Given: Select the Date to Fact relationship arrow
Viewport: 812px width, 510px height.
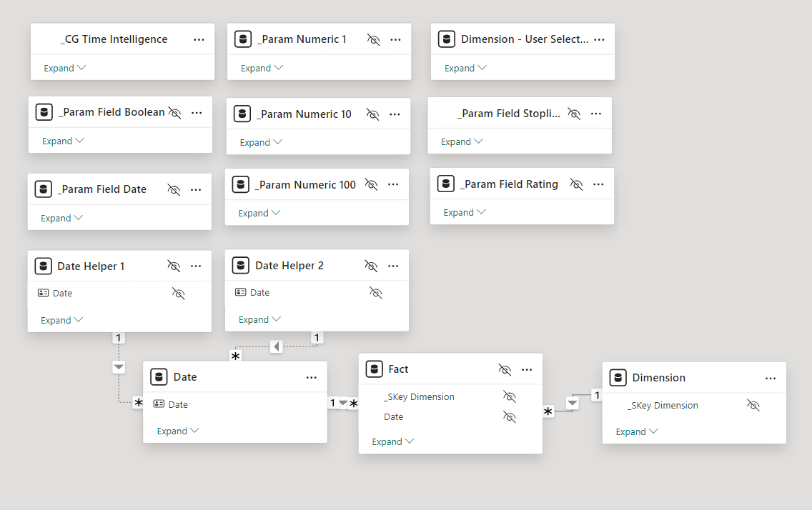Looking at the screenshot, I should 343,403.
